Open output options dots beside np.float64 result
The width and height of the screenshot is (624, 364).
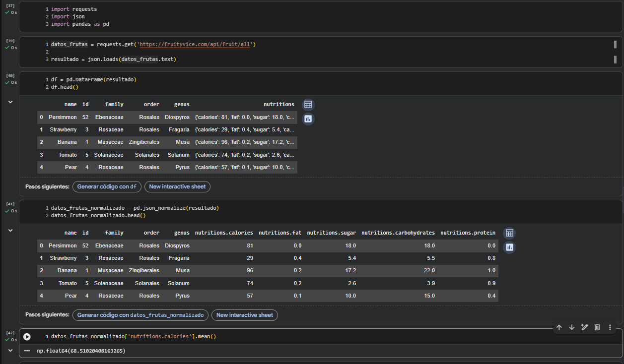click(27, 351)
